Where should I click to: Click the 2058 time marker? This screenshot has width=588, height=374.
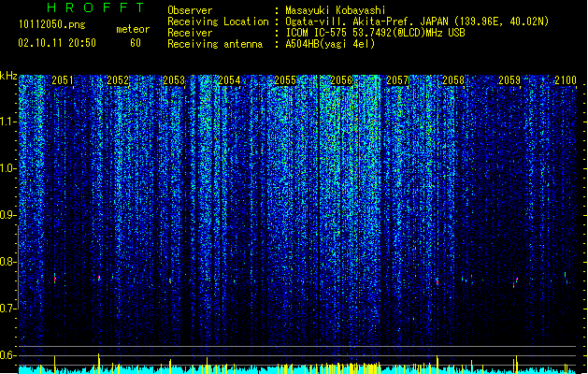(453, 80)
